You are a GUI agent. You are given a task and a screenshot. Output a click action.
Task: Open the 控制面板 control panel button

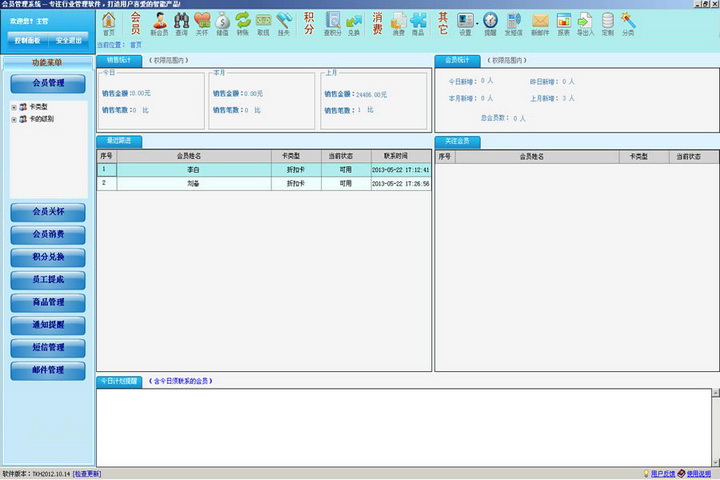pos(27,41)
